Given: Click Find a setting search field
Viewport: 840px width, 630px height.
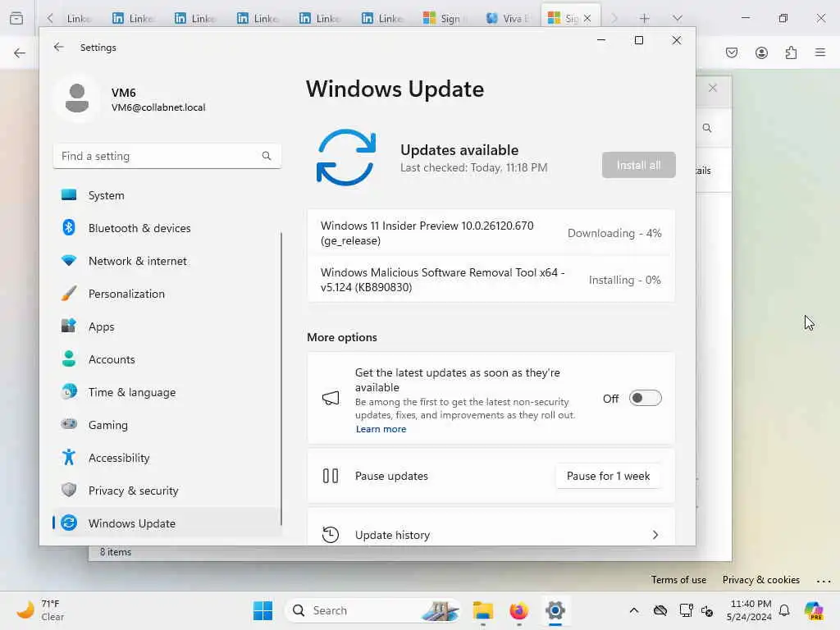Looking at the screenshot, I should click(167, 156).
